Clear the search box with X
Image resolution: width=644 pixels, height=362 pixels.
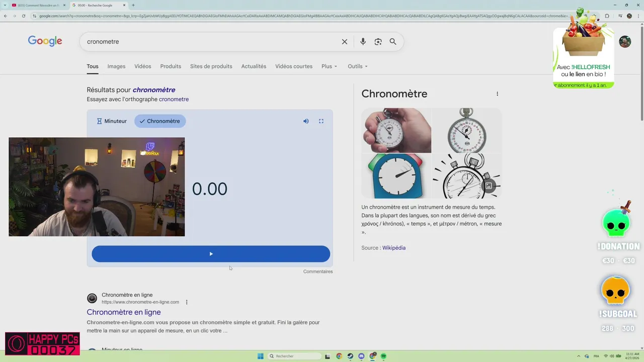tap(345, 42)
